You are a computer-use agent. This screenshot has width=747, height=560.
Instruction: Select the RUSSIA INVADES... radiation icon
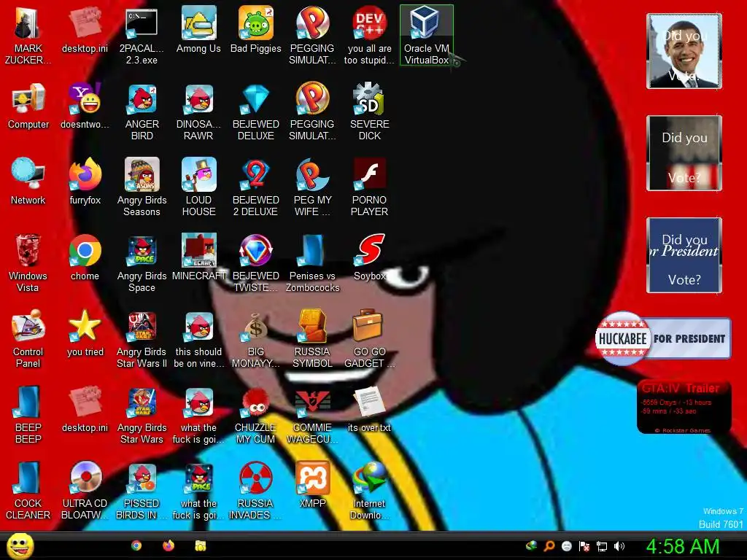pos(256,490)
